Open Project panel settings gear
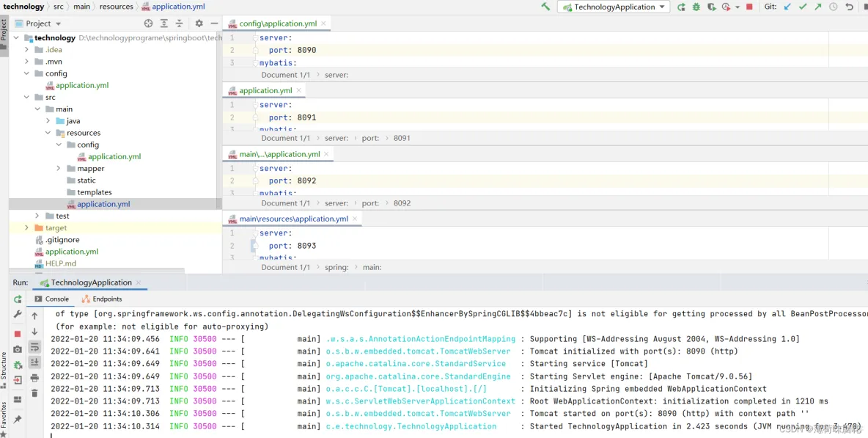 tap(199, 23)
